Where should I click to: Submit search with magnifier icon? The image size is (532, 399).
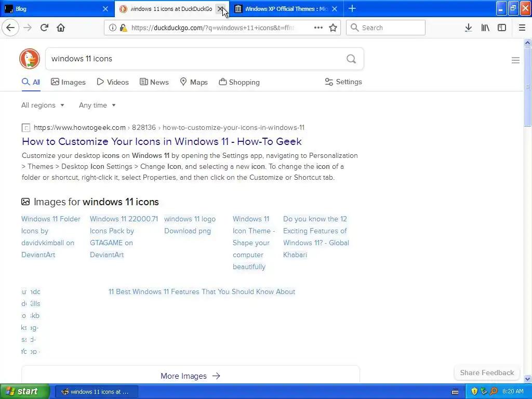(x=351, y=59)
